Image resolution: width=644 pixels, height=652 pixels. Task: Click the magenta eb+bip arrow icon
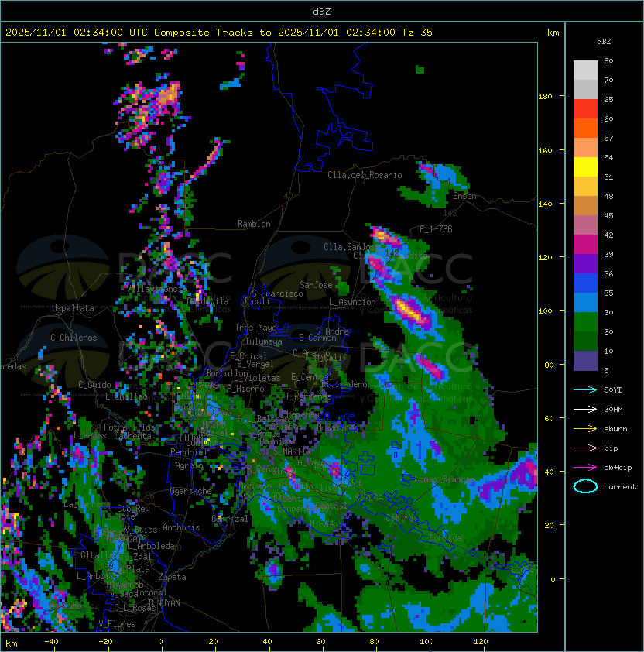pos(585,468)
